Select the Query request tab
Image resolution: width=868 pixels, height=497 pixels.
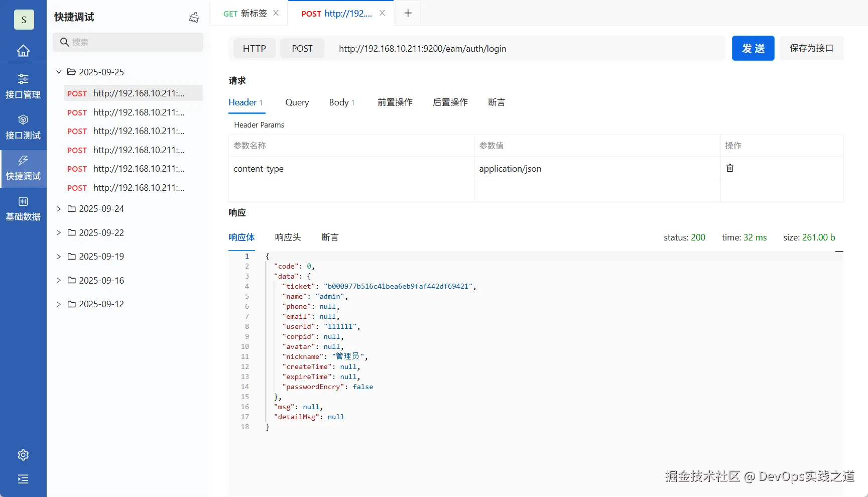click(x=297, y=102)
